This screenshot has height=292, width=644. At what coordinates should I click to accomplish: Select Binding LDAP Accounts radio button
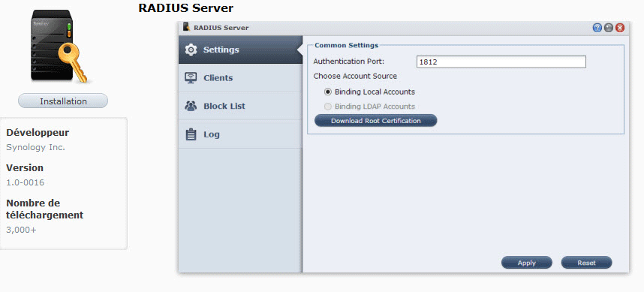tap(328, 107)
